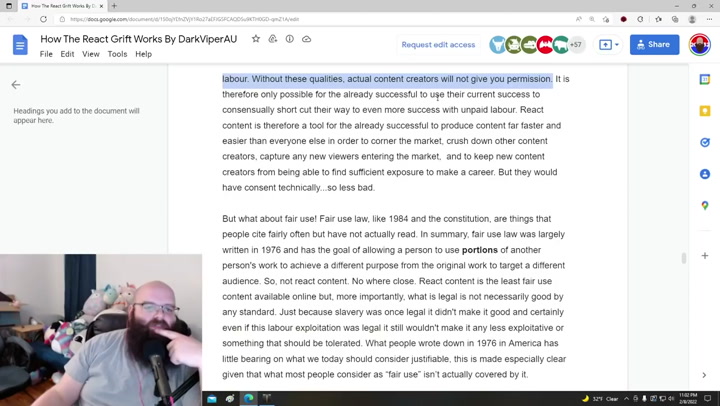The image size is (720, 406).
Task: Click text "But what about fair use!"
Action: [270, 219]
